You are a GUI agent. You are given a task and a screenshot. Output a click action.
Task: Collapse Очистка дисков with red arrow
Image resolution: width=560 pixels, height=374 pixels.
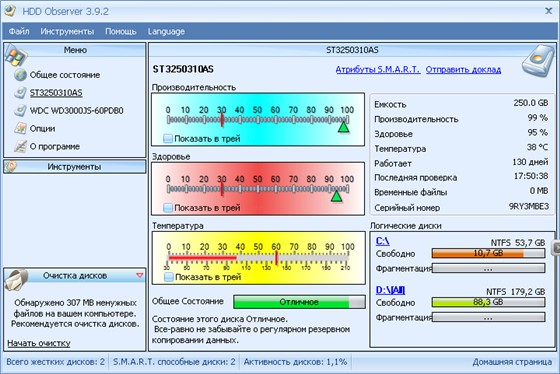point(140,275)
